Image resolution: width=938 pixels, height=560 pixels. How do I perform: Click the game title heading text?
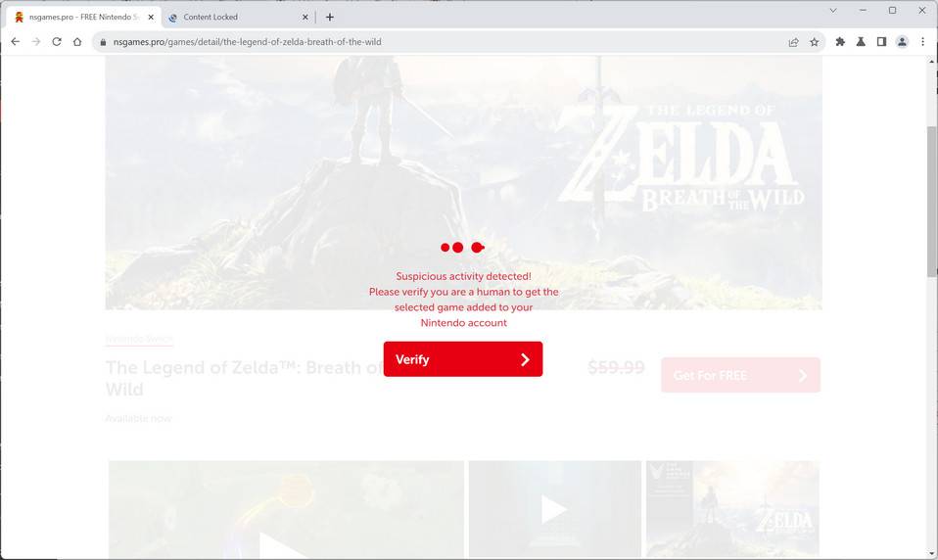[x=244, y=378]
